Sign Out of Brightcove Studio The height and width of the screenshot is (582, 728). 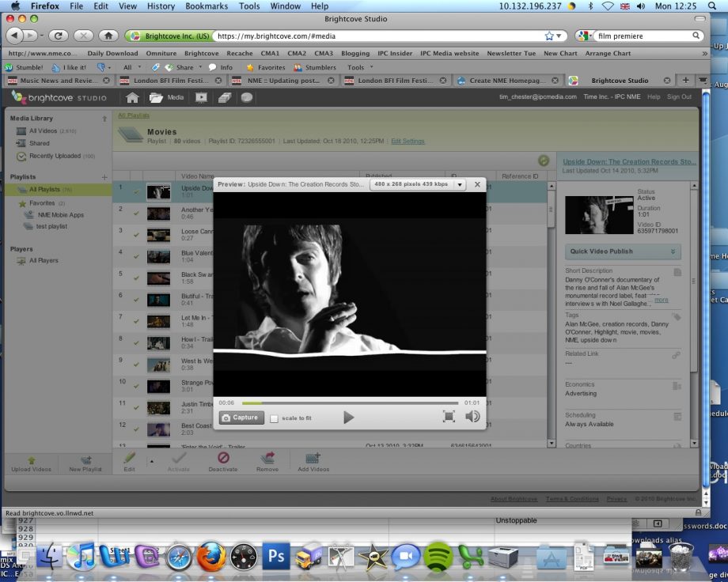pyautogui.click(x=679, y=96)
